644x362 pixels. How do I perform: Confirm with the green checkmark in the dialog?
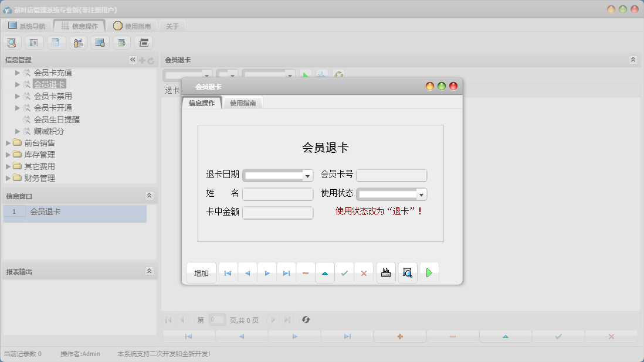click(344, 272)
